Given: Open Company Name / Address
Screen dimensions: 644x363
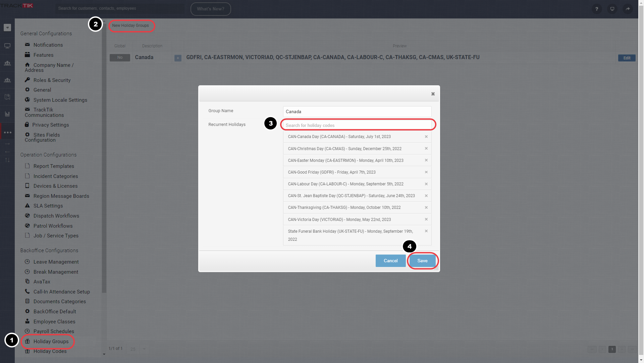Looking at the screenshot, I should click(x=49, y=67).
